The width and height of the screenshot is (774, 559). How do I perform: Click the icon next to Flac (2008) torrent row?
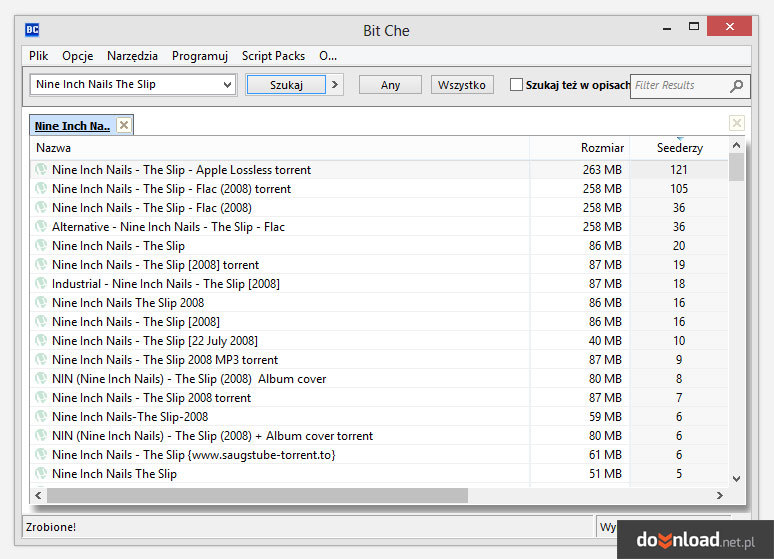tap(41, 189)
